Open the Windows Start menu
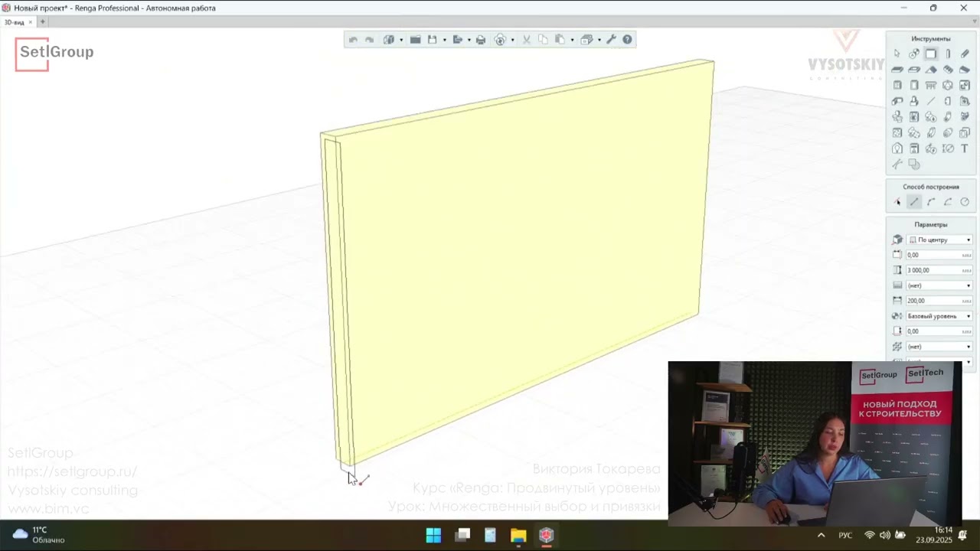Viewport: 980px width, 551px height. pyautogui.click(x=433, y=535)
